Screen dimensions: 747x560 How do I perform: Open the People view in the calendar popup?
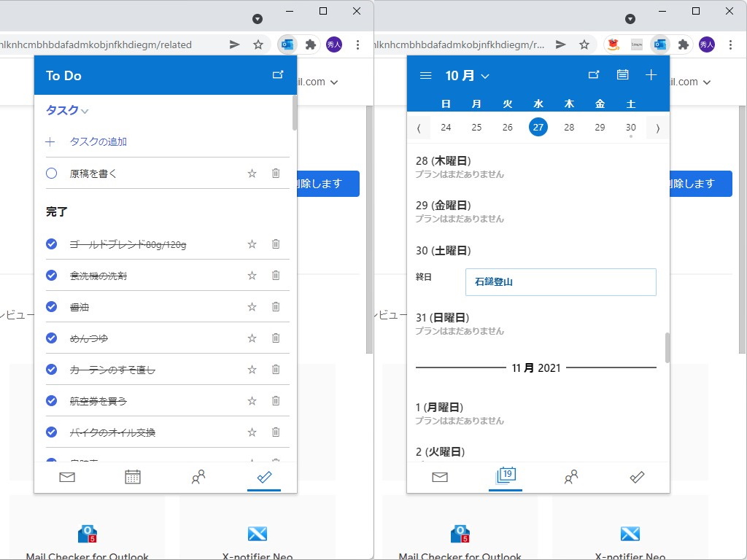pos(571,477)
